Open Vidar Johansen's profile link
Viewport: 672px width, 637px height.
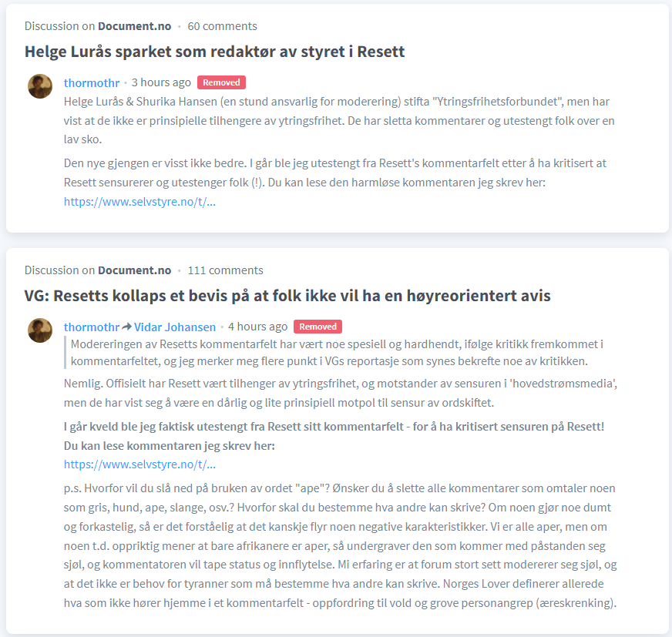pyautogui.click(x=175, y=327)
